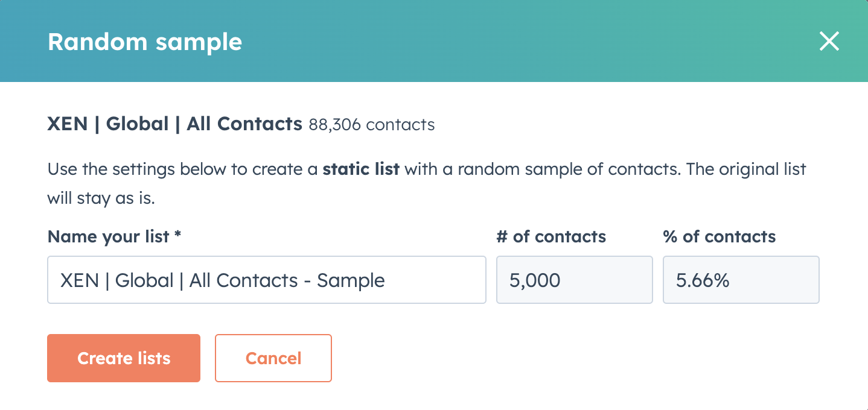
Task: Cancel the random sample creation
Action: (x=273, y=358)
